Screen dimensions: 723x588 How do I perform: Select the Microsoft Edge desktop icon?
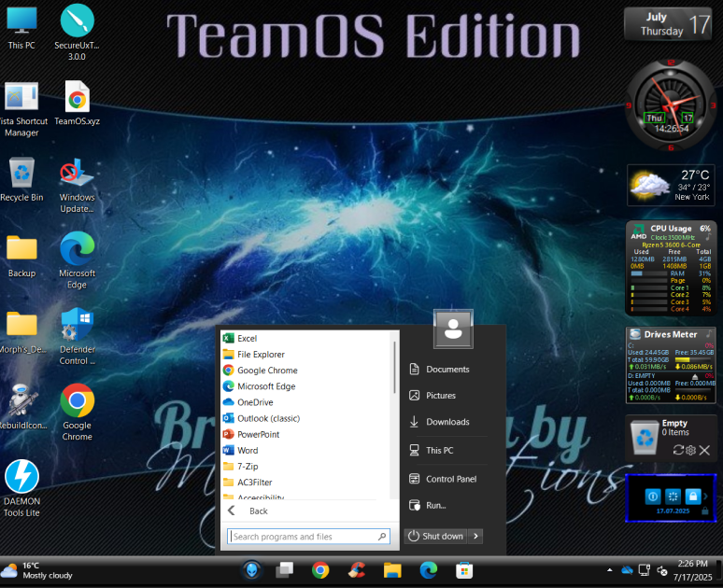tap(77, 260)
